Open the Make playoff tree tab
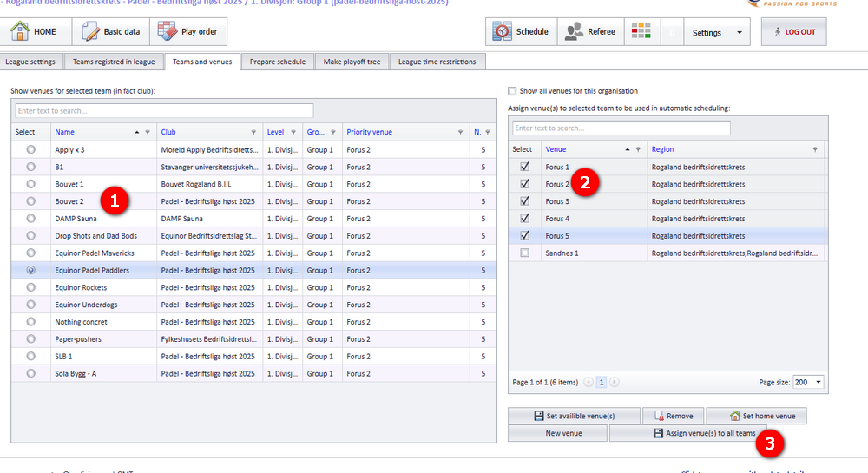868x473 pixels. 352,62
